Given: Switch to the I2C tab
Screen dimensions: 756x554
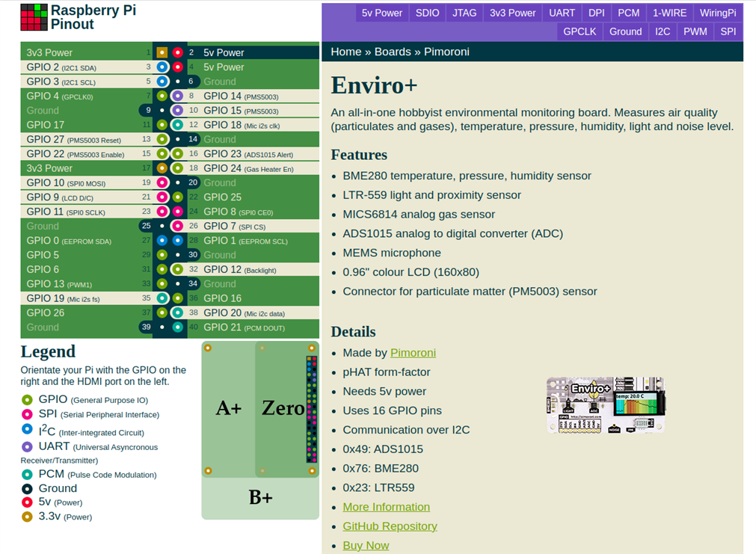Looking at the screenshot, I should [x=663, y=32].
